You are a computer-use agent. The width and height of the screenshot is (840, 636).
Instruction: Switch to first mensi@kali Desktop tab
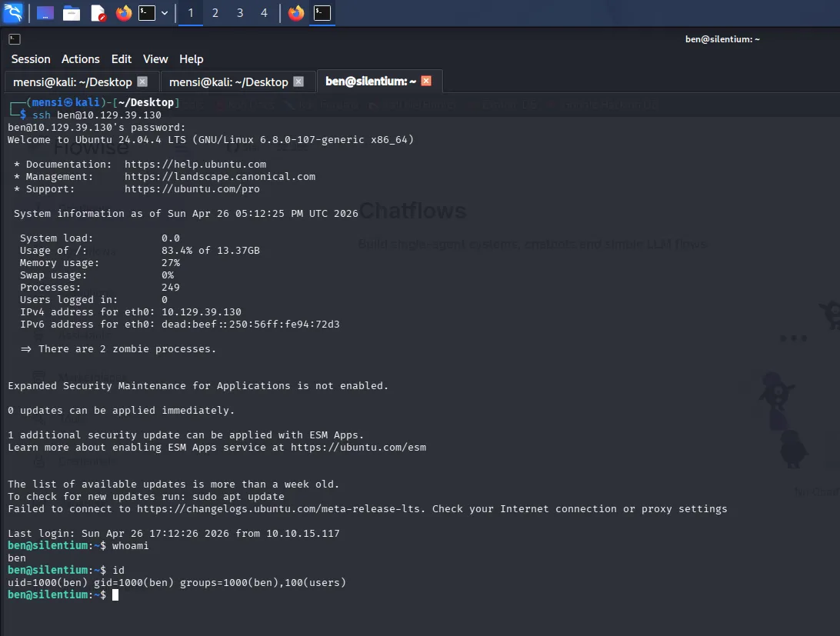[x=72, y=82]
